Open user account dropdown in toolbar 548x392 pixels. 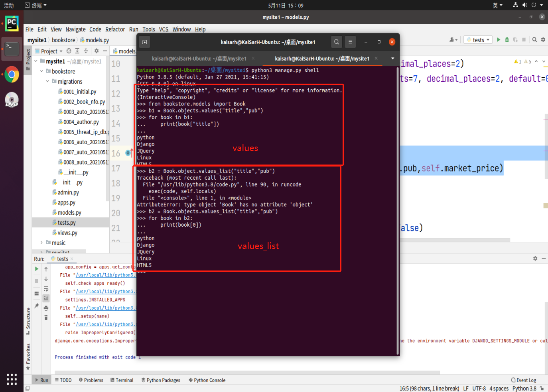[x=453, y=40]
